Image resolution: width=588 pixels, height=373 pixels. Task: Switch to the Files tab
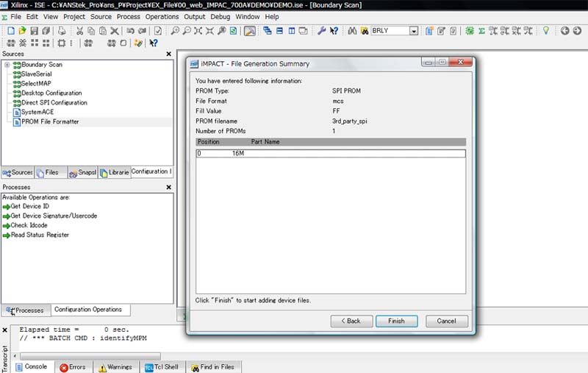tap(51, 173)
